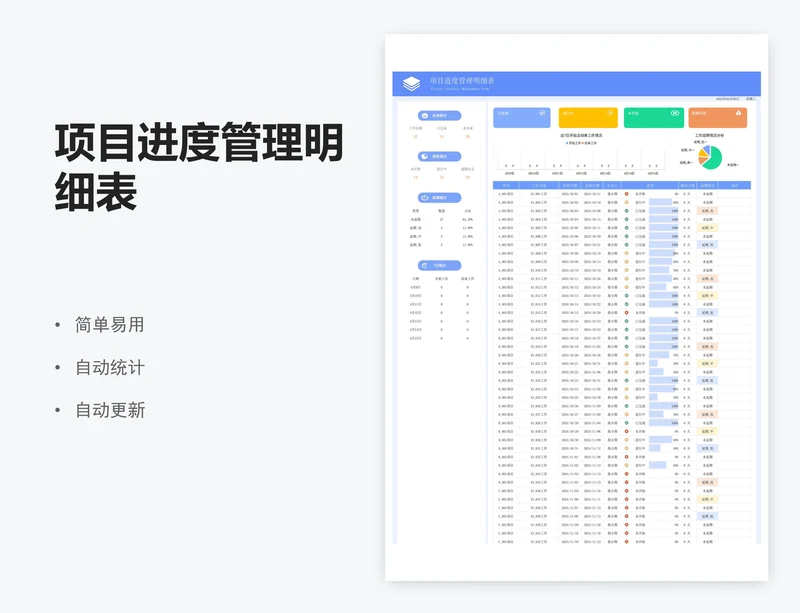
Task: Click the 逾期_高 badge in the status column
Action: [x=708, y=211]
